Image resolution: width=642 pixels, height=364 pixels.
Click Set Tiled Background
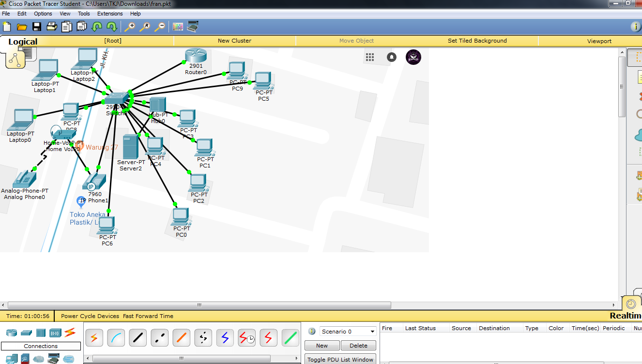point(477,41)
